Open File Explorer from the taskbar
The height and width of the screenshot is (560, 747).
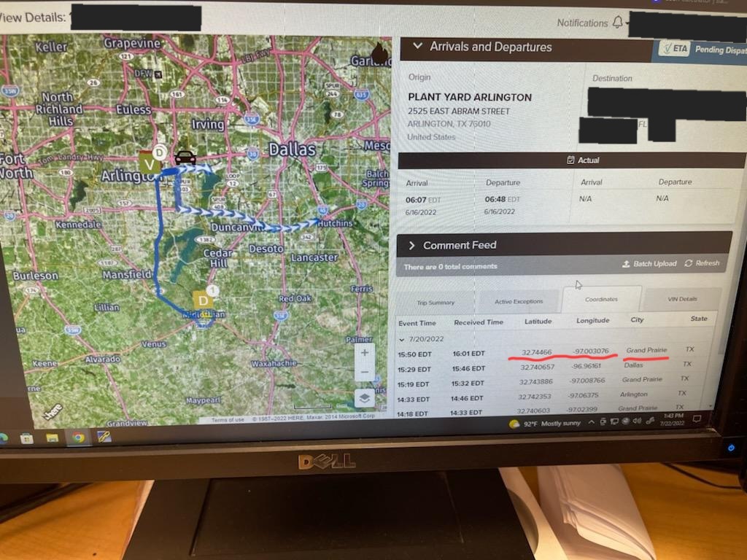click(x=52, y=437)
